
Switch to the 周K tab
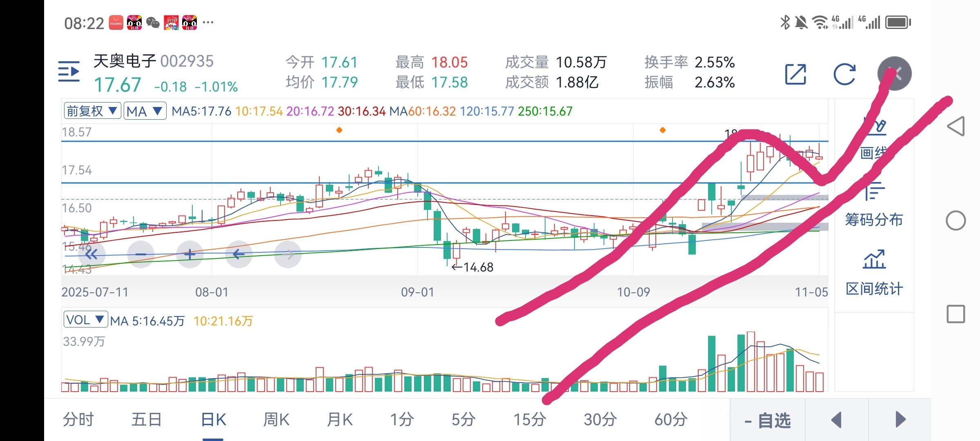pyautogui.click(x=276, y=419)
